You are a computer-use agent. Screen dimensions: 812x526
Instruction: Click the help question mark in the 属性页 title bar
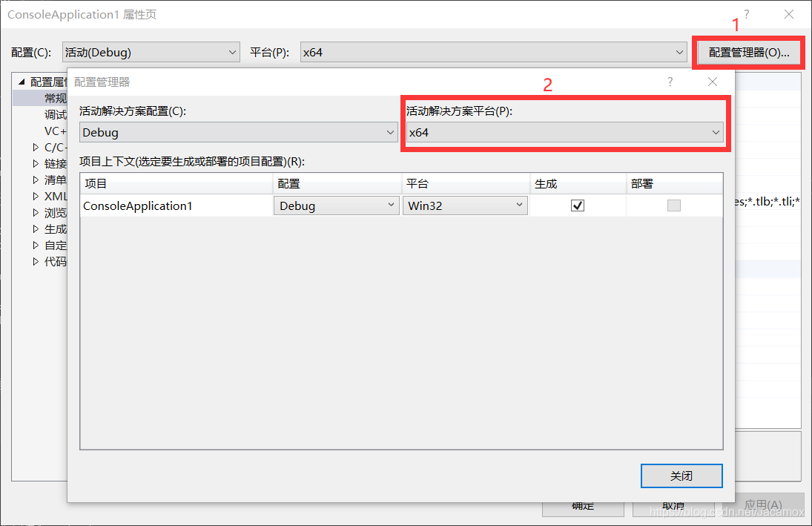(746, 14)
